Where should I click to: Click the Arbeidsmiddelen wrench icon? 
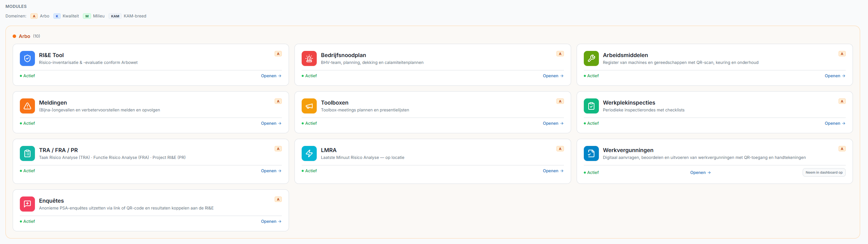pyautogui.click(x=591, y=58)
